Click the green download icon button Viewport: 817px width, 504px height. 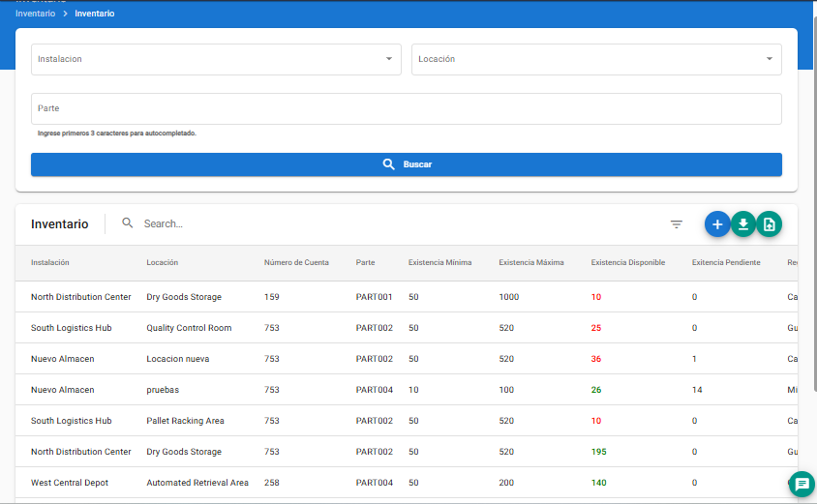(x=743, y=224)
